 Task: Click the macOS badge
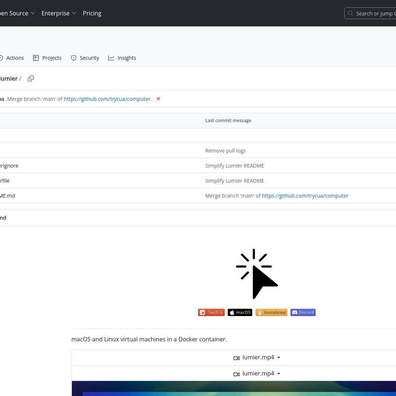(x=240, y=312)
